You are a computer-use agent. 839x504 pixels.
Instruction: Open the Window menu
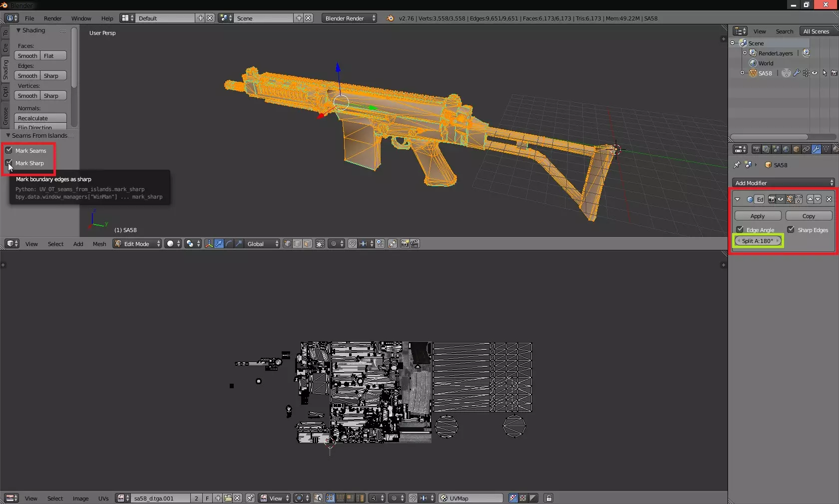81,18
